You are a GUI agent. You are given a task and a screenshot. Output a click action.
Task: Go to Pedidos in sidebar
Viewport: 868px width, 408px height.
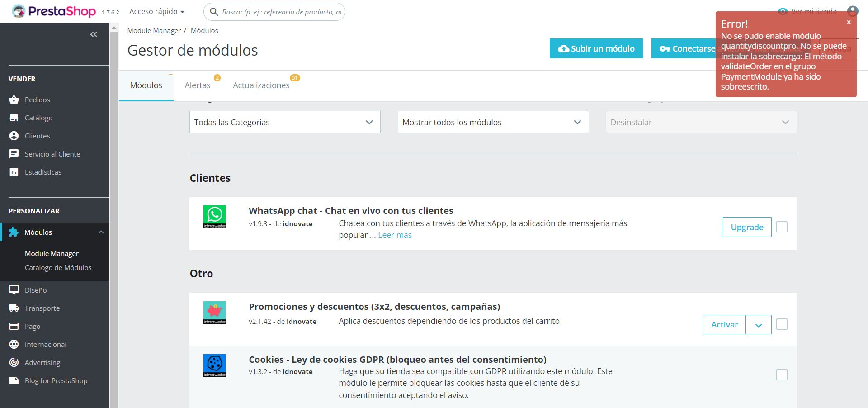click(x=37, y=100)
